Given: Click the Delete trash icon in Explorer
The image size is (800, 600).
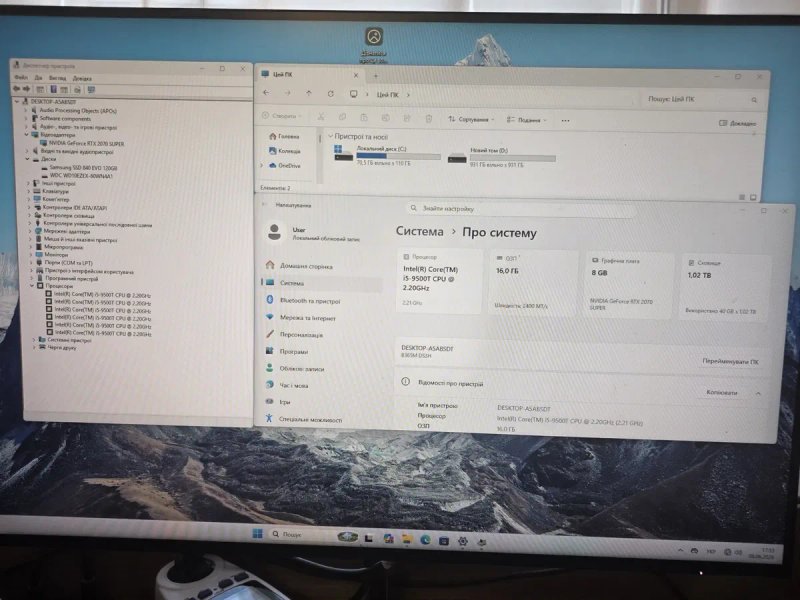Looking at the screenshot, I should pyautogui.click(x=429, y=119).
